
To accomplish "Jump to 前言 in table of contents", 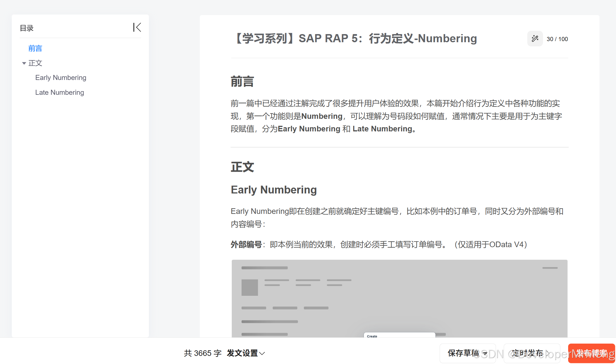I will coord(35,48).
